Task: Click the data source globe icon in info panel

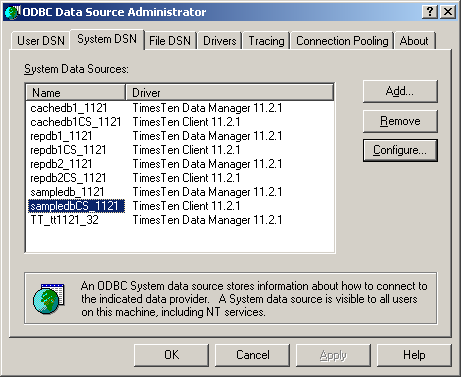Action: [x=49, y=298]
